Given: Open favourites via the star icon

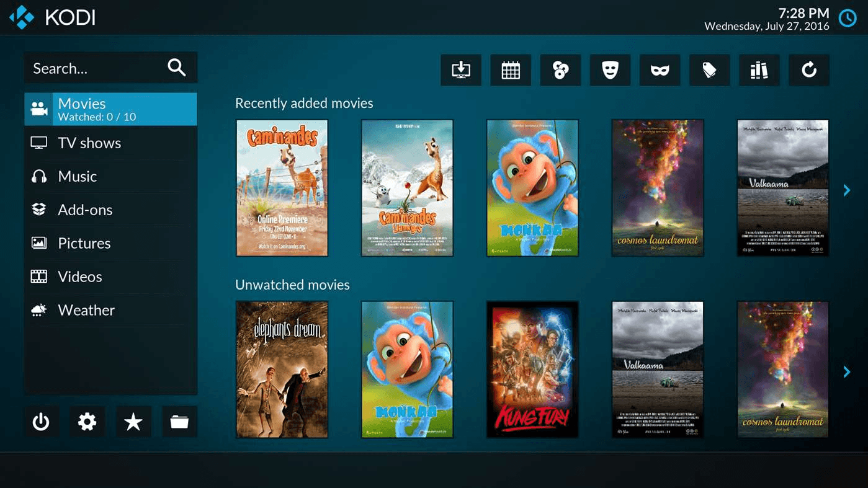Looking at the screenshot, I should tap(133, 422).
